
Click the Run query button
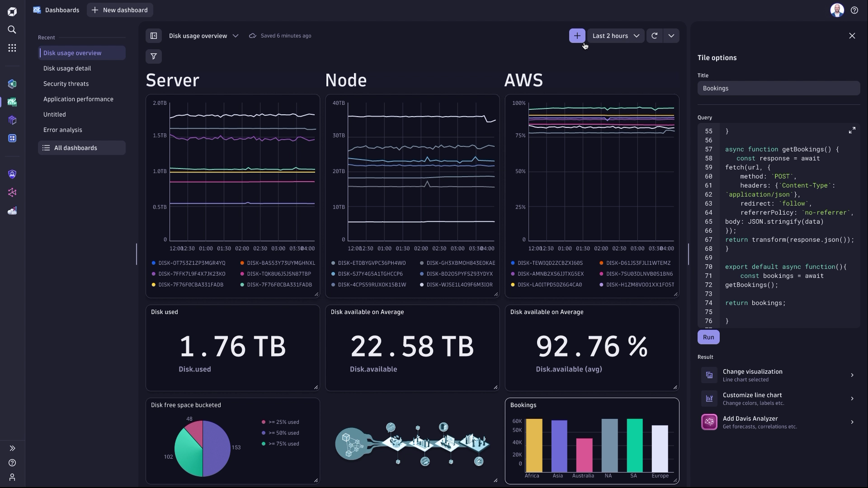coord(708,337)
